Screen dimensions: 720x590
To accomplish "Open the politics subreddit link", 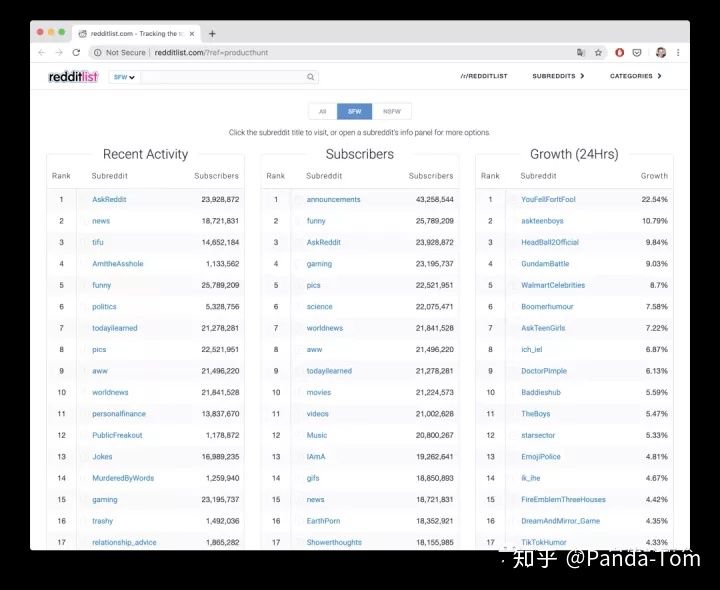I will click(x=104, y=306).
